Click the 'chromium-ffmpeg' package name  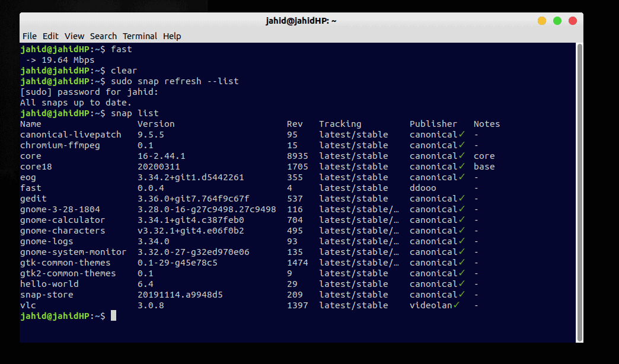(x=60, y=145)
